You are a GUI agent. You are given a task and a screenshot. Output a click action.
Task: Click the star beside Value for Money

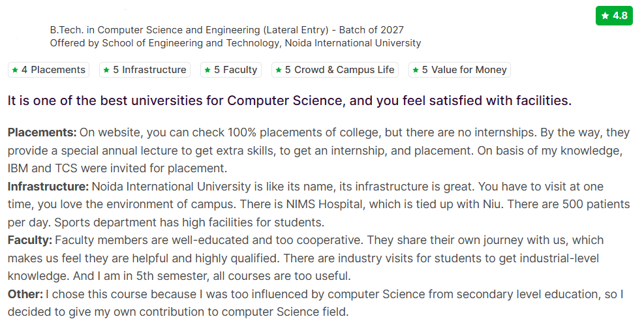(x=416, y=70)
